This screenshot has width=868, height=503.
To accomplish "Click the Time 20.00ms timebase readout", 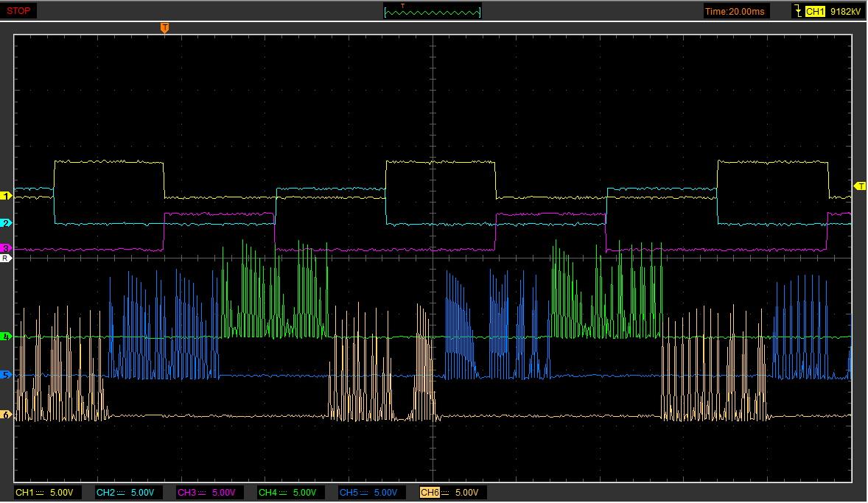I will click(735, 11).
